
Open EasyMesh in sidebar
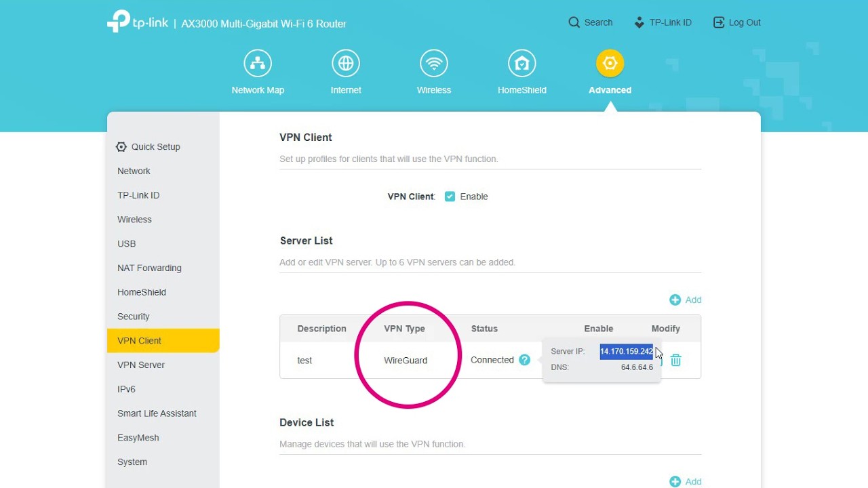(138, 438)
